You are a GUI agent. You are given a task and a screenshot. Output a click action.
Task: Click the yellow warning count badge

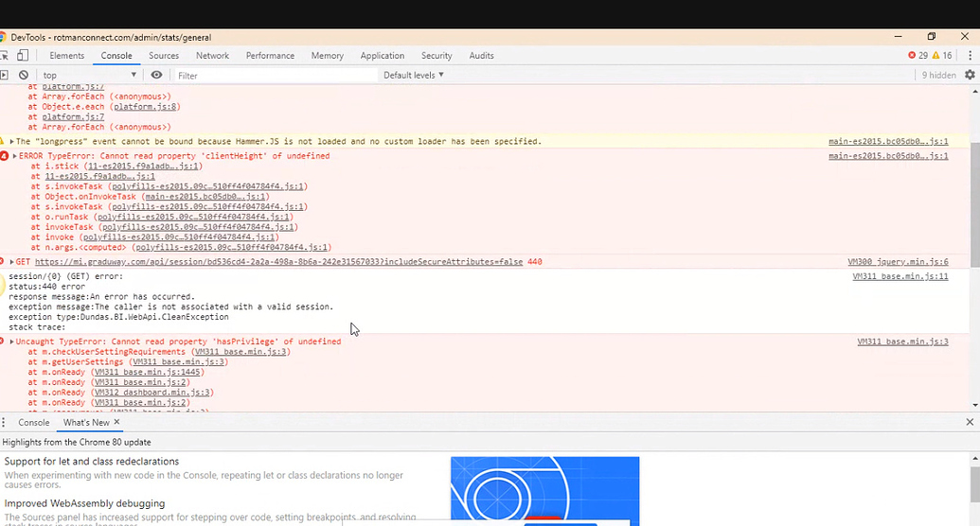tap(942, 56)
